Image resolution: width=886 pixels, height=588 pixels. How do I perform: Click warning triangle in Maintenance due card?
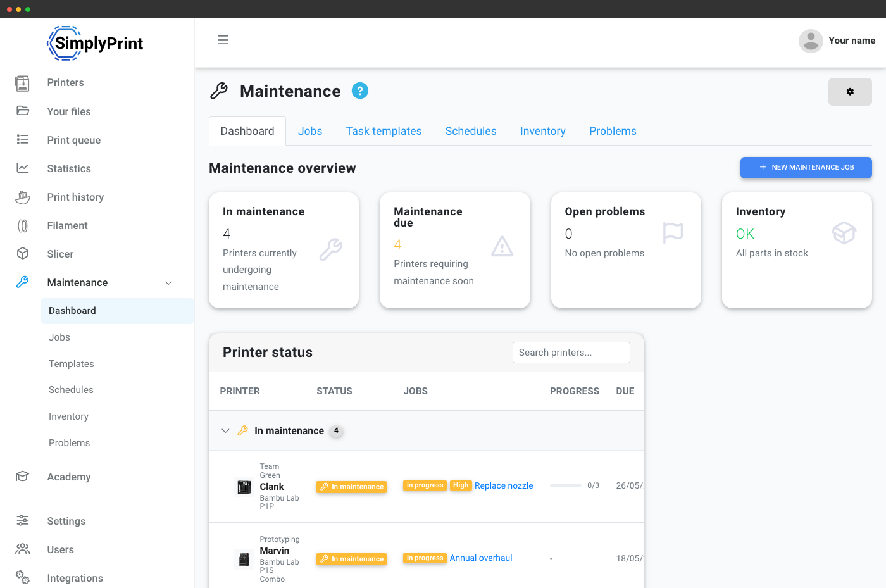pyautogui.click(x=502, y=246)
